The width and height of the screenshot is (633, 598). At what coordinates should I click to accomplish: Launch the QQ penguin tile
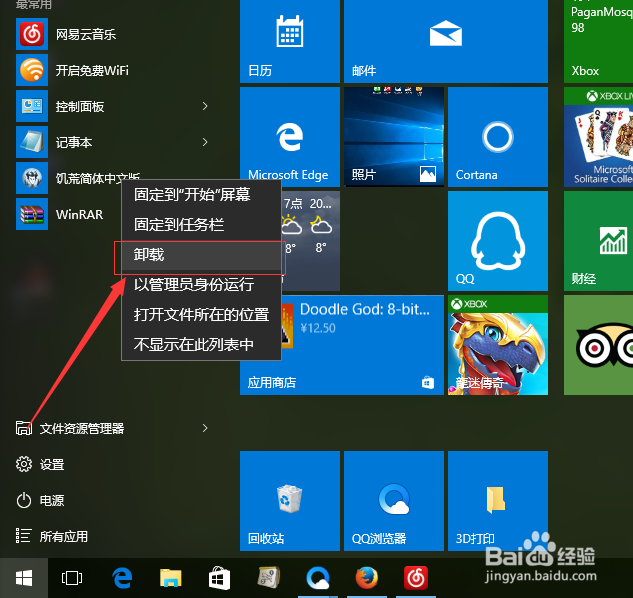coord(498,241)
